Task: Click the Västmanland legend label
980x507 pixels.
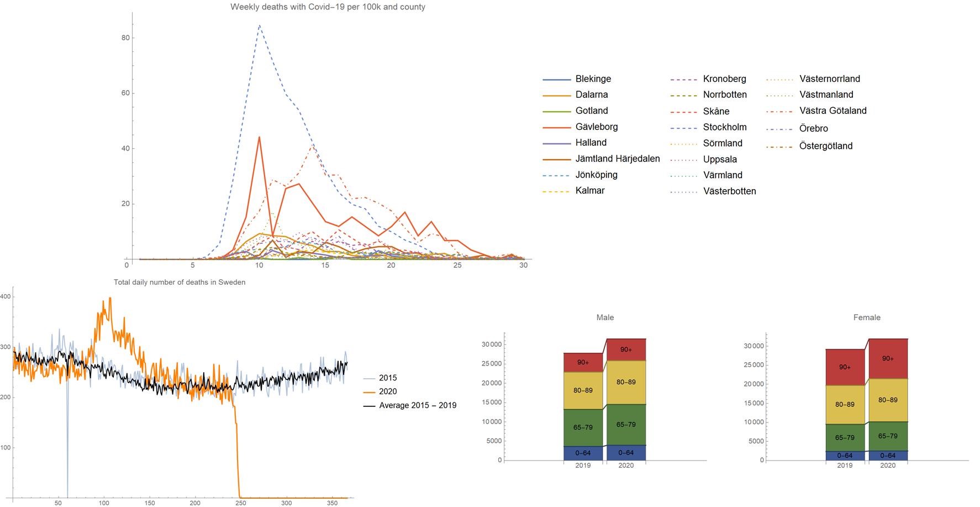Action: point(826,95)
